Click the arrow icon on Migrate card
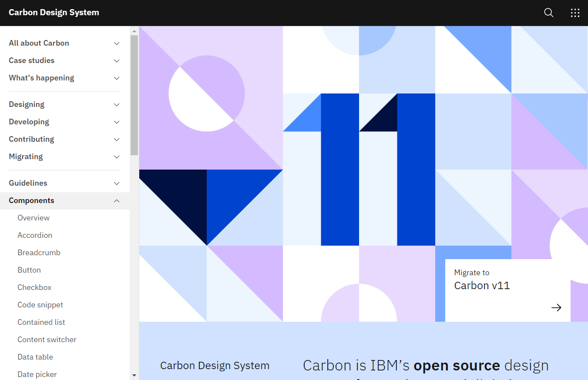This screenshot has height=380, width=588. 556,308
